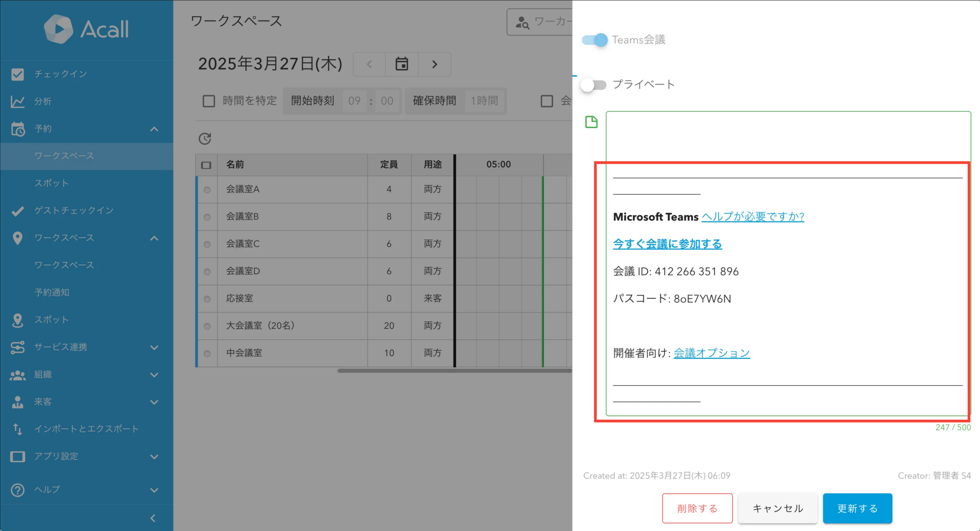Select the radio button for 会議室B
The width and height of the screenshot is (980, 531).
[207, 217]
